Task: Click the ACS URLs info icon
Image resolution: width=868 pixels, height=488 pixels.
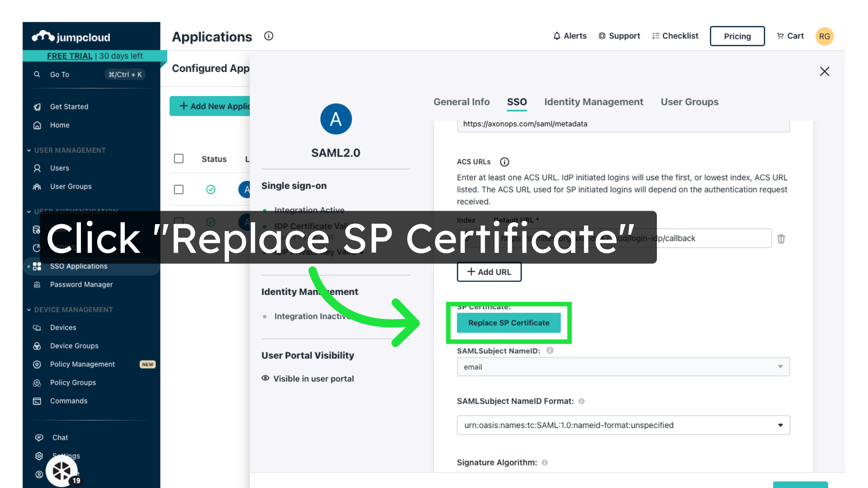Action: pyautogui.click(x=505, y=162)
